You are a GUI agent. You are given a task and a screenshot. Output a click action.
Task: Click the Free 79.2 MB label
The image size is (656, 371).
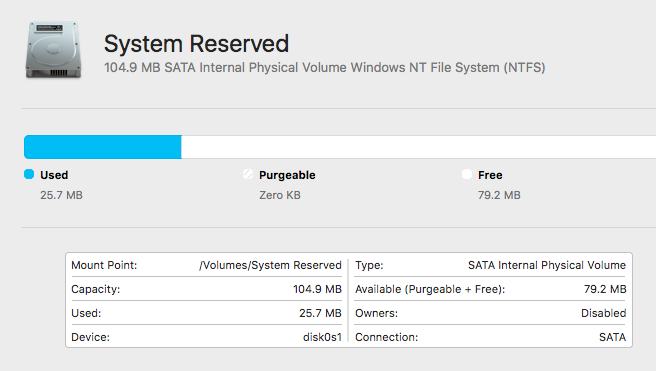pos(499,184)
